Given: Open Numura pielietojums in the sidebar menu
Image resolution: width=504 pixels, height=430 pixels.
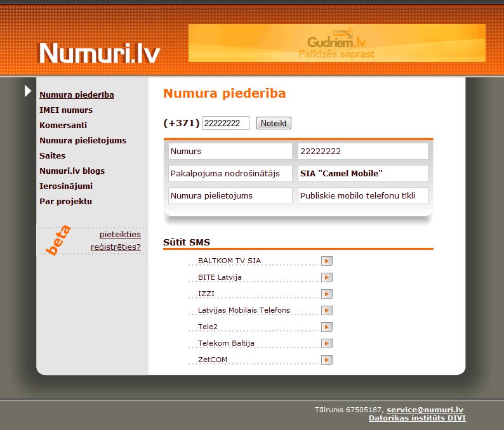Looking at the screenshot, I should pos(83,141).
